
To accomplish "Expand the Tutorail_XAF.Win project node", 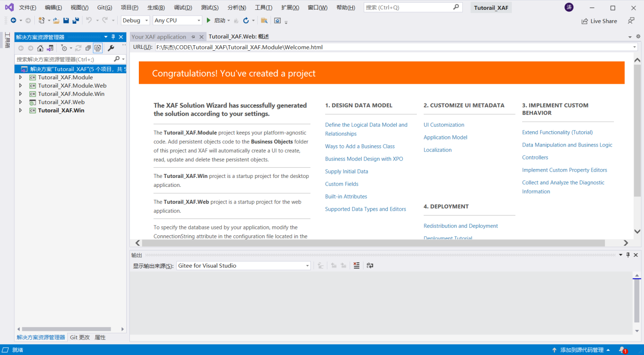I will (20, 110).
